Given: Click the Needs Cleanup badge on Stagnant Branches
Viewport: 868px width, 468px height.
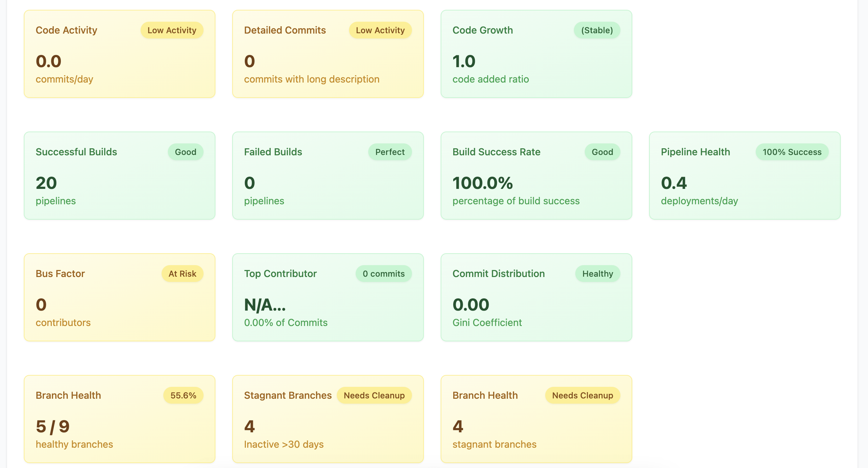Looking at the screenshot, I should tap(374, 395).
